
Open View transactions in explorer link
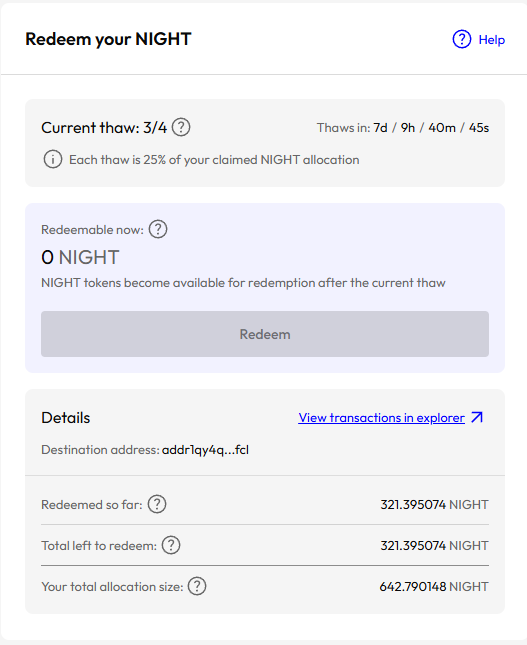click(x=381, y=418)
